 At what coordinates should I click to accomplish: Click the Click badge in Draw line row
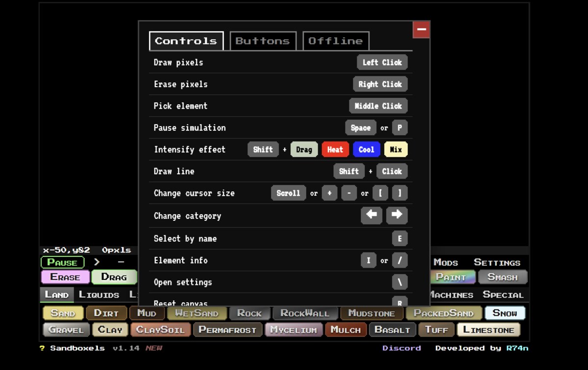coord(392,171)
